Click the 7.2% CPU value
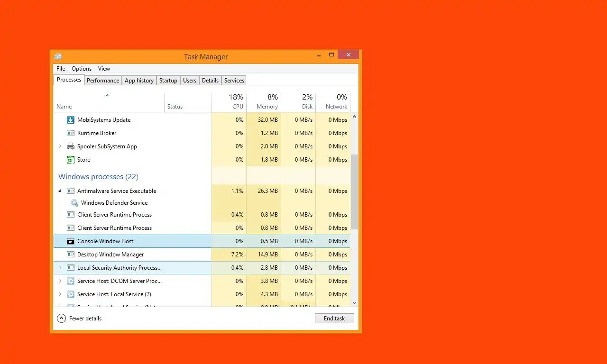Screen dimensions: 607x364 pyautogui.click(x=237, y=255)
